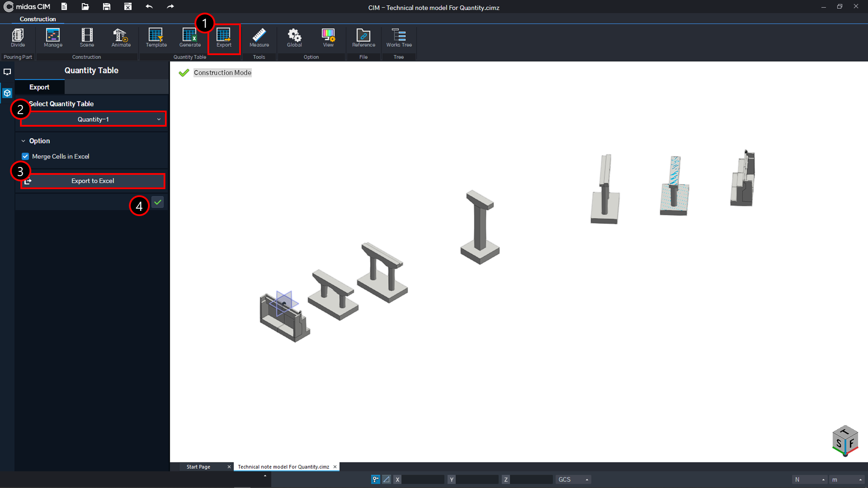The width and height of the screenshot is (868, 488).
Task: Click the Global options gear icon
Action: (294, 38)
